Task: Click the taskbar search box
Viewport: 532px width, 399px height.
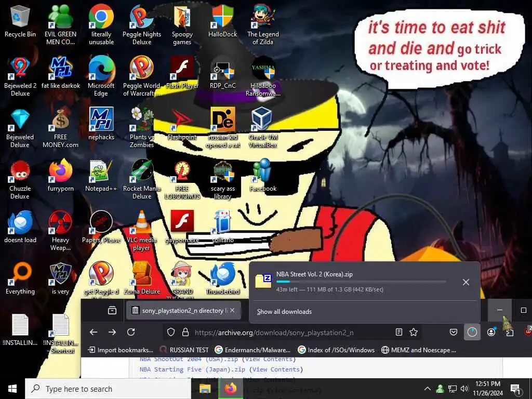Action: coord(108,389)
